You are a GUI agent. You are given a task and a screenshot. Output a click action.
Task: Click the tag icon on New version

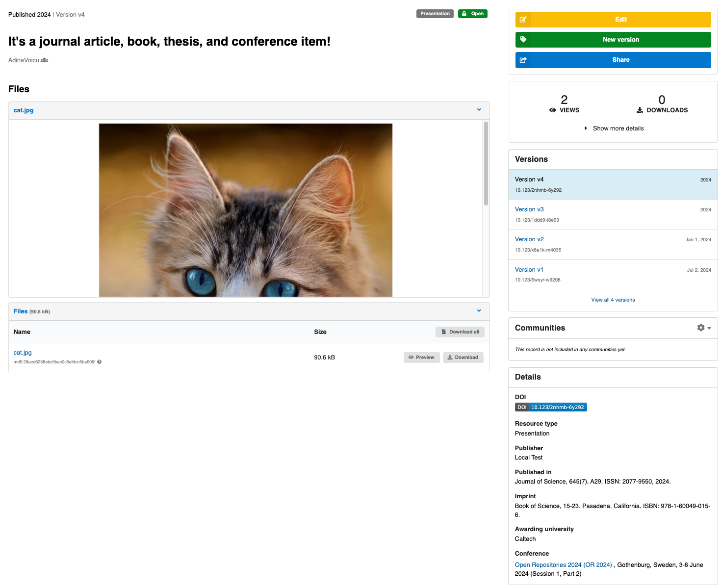[x=523, y=40]
